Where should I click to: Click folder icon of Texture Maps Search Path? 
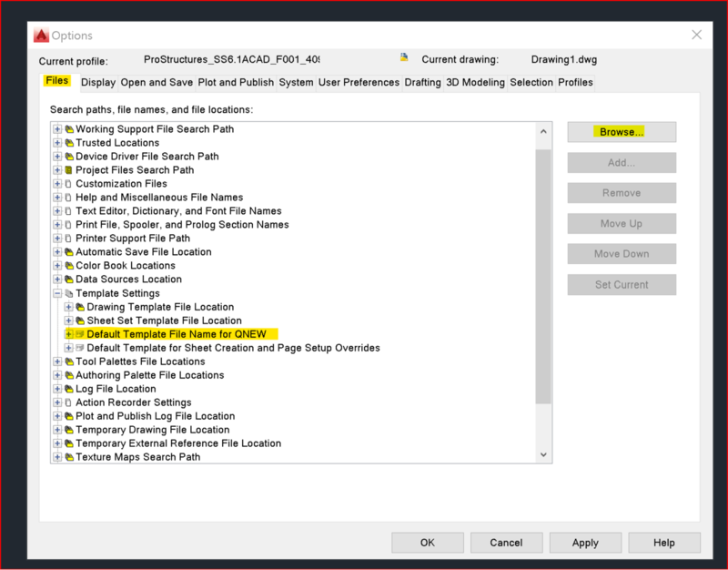click(69, 457)
